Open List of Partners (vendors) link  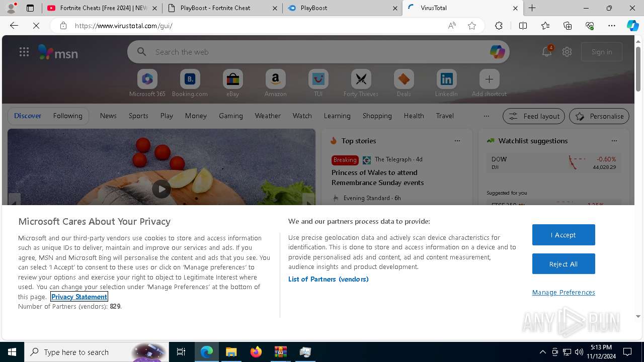(328, 279)
